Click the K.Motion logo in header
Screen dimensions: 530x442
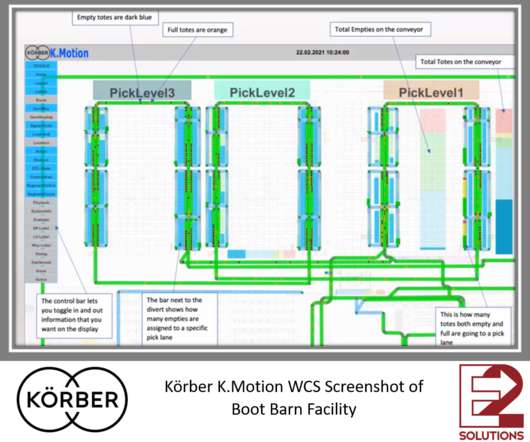[57, 53]
